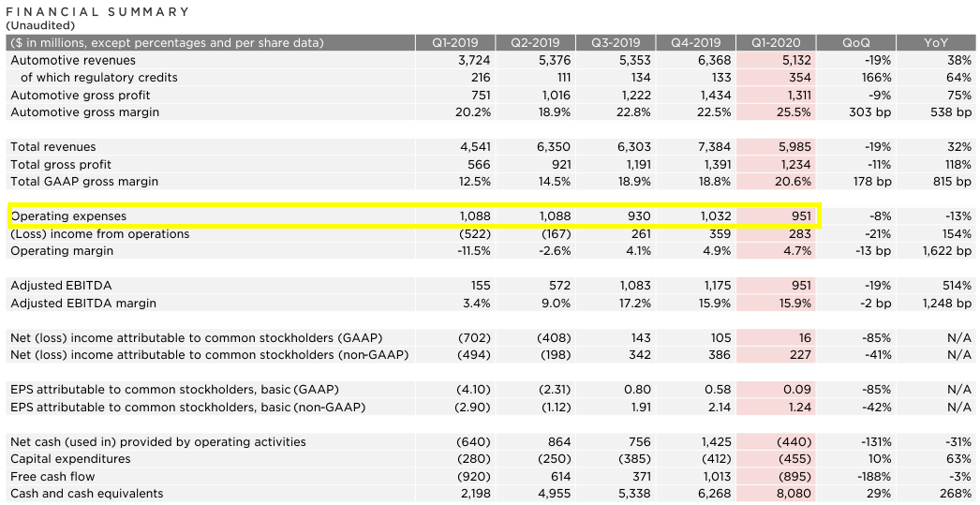
Task: Click Q1-2019 loss from operations (522)
Action: 474,233
